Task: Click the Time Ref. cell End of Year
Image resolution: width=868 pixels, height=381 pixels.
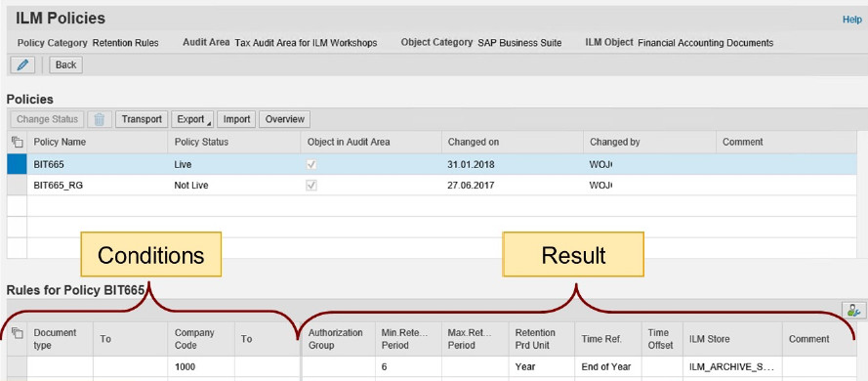Action: click(608, 366)
